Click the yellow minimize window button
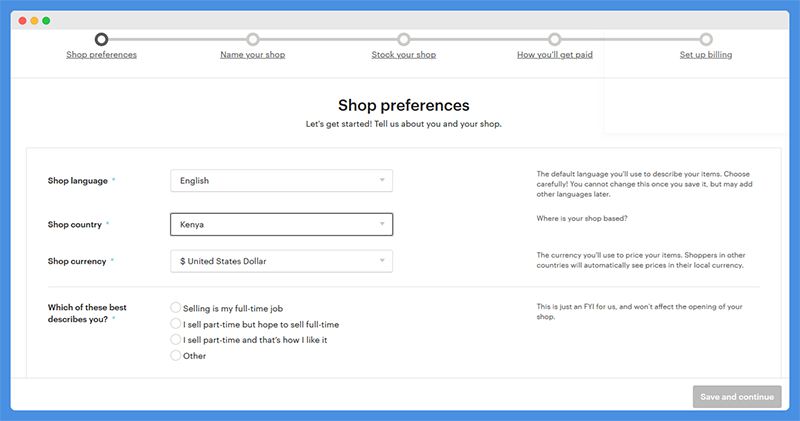800x421 pixels. click(x=34, y=21)
